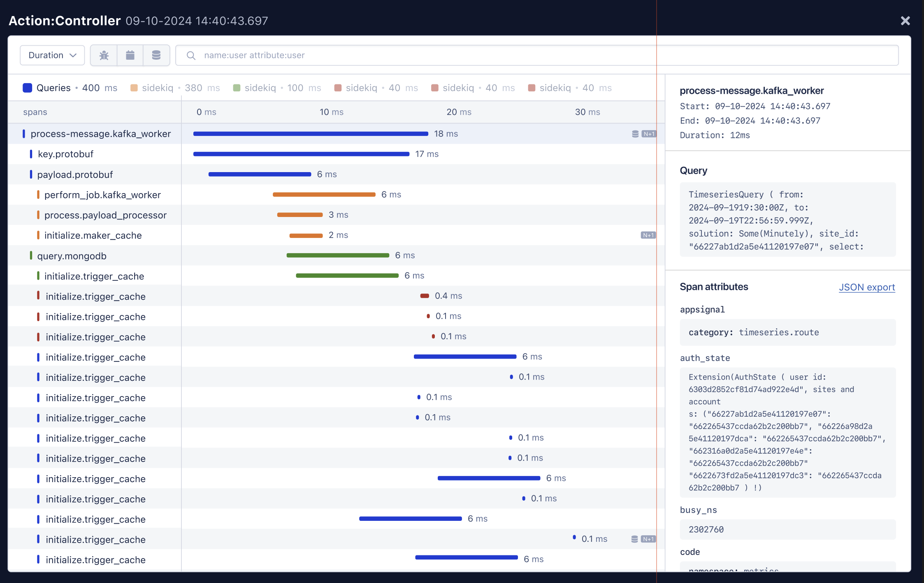
Task: Select the query.mongodb span
Action: point(72,256)
